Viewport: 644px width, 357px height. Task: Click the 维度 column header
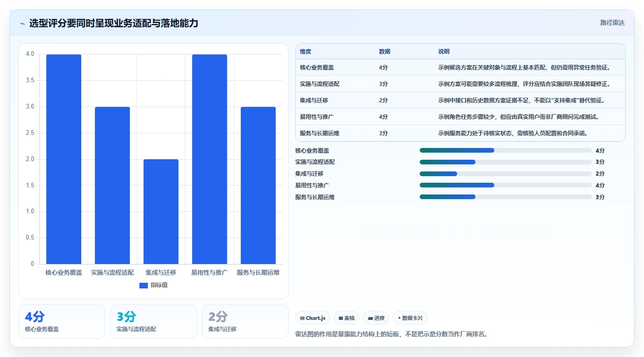pyautogui.click(x=306, y=52)
